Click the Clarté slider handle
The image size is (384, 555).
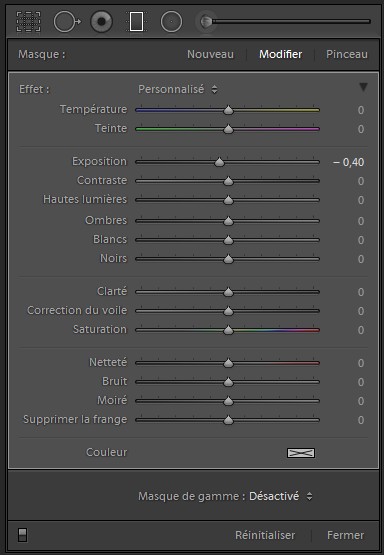[229, 292]
